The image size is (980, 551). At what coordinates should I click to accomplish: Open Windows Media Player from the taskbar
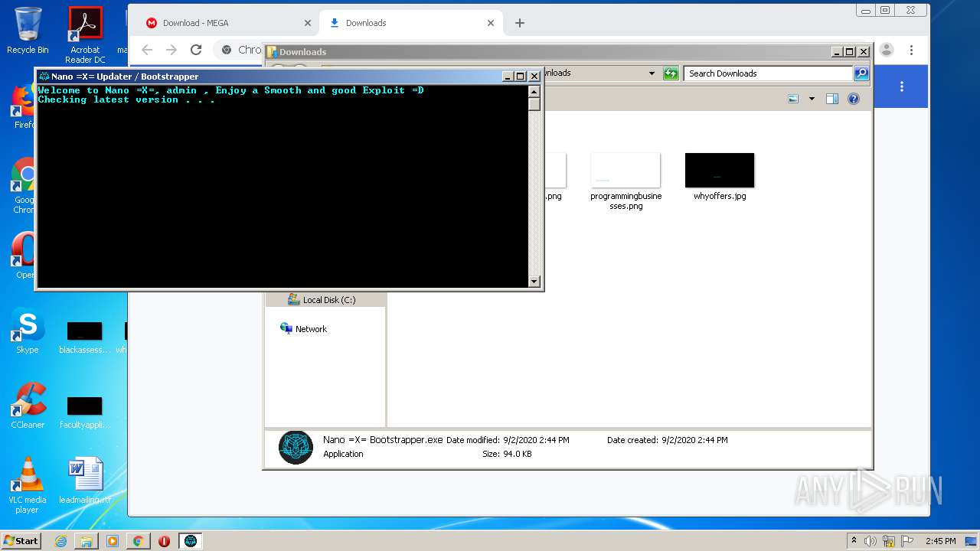coord(113,541)
